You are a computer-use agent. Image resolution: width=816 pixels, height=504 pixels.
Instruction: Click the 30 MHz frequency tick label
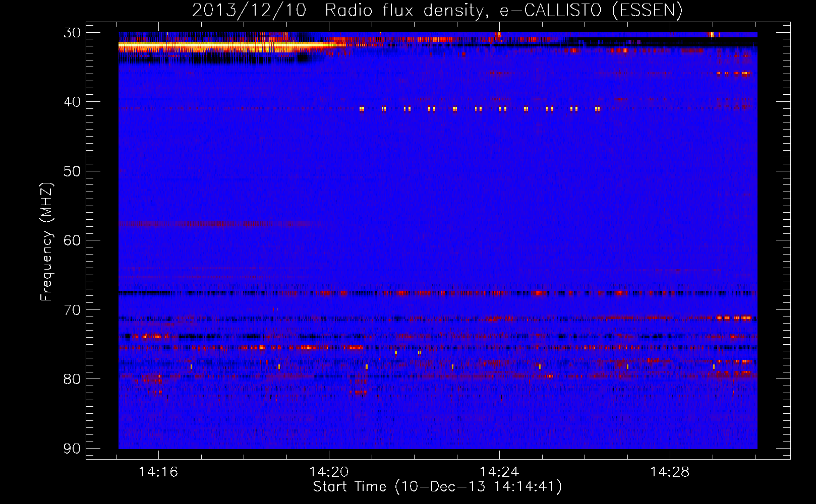72,33
